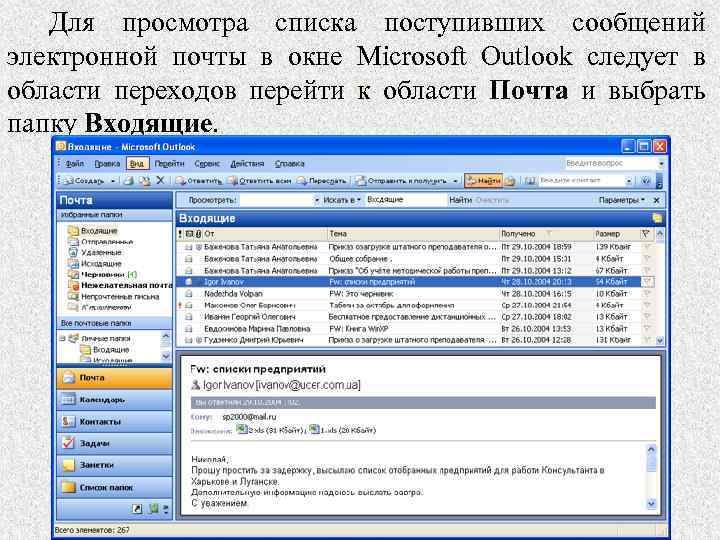Open Список папок navigation button
Viewport: 720px width, 540px height.
coord(115,487)
